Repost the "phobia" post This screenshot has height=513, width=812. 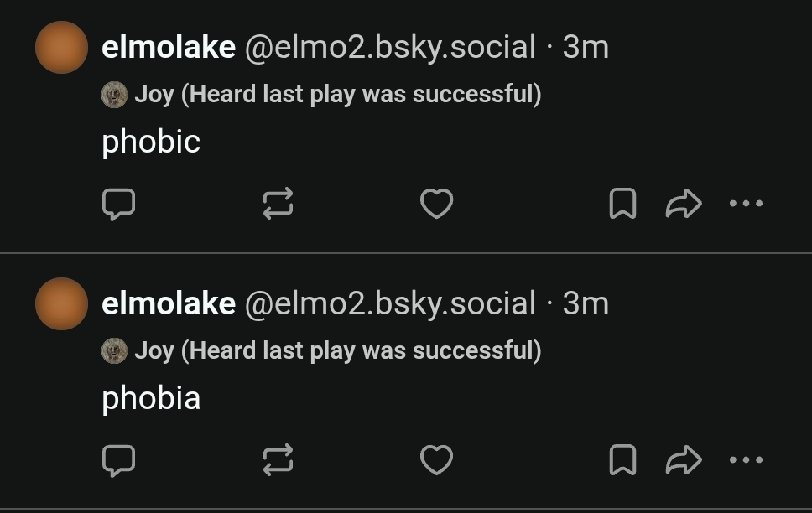(x=278, y=460)
